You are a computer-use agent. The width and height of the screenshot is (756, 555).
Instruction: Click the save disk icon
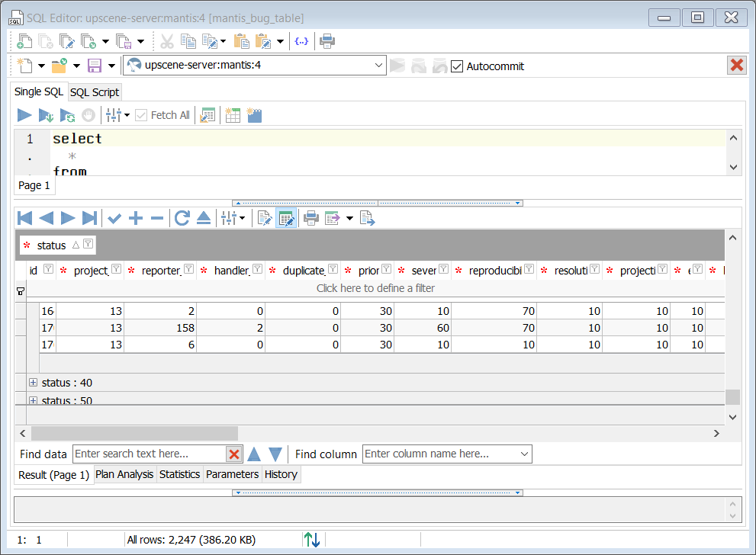(x=95, y=66)
